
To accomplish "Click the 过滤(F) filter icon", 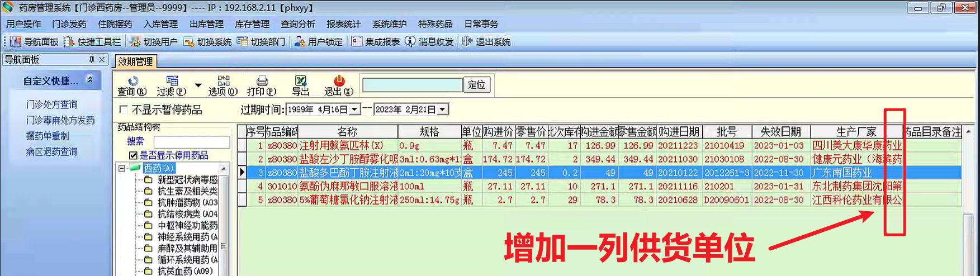I will (x=172, y=81).
